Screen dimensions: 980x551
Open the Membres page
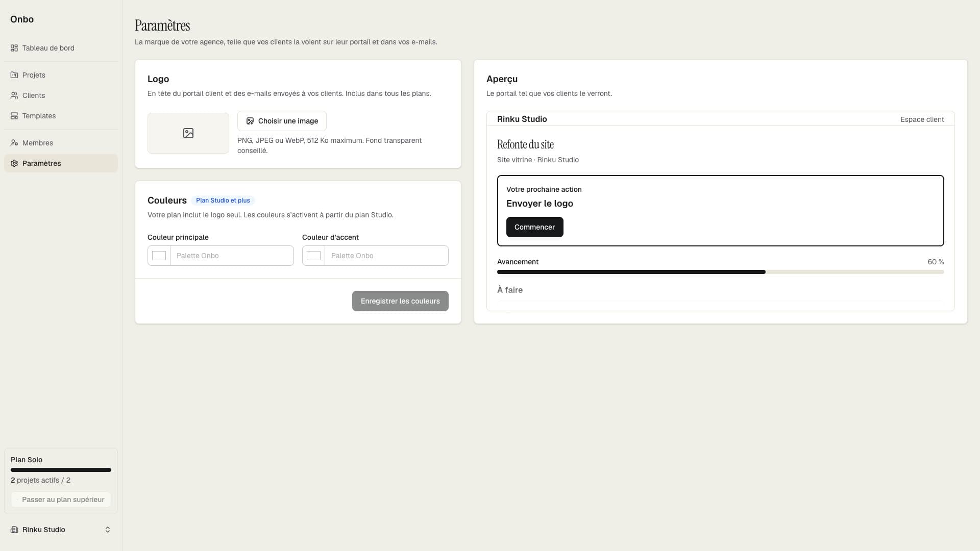pos(61,143)
